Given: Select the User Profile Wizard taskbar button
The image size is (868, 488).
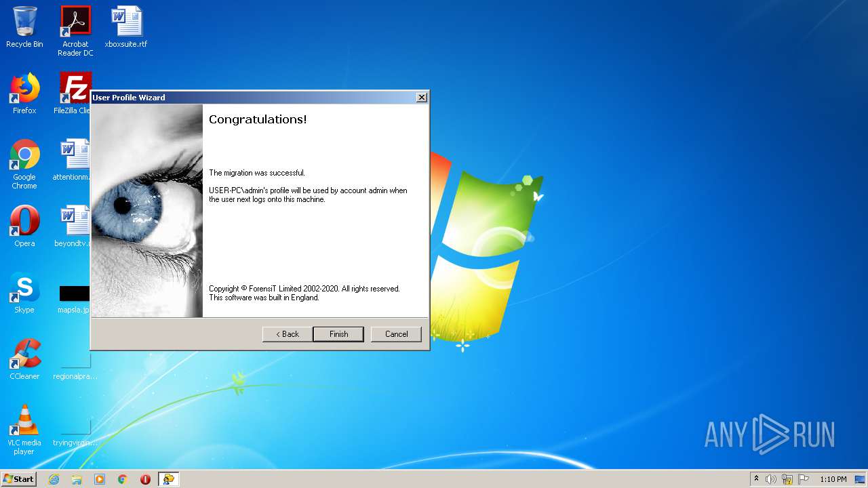Looking at the screenshot, I should point(168,479).
